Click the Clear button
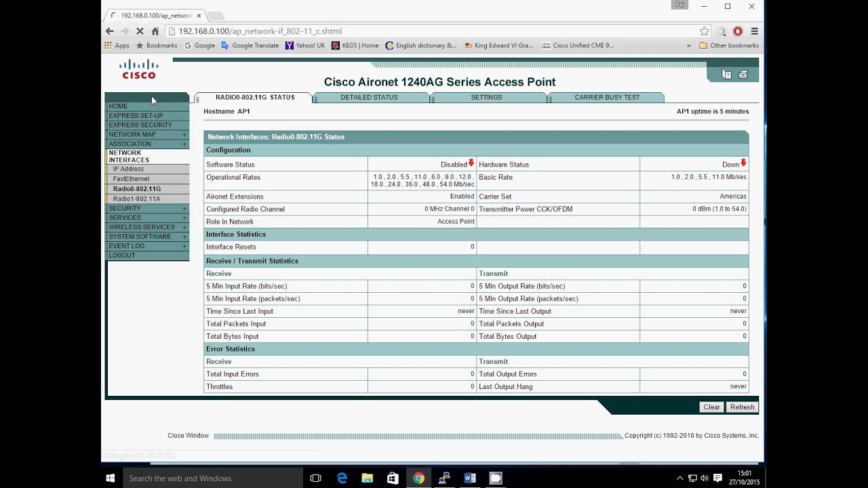This screenshot has width=868, height=488. (x=712, y=407)
